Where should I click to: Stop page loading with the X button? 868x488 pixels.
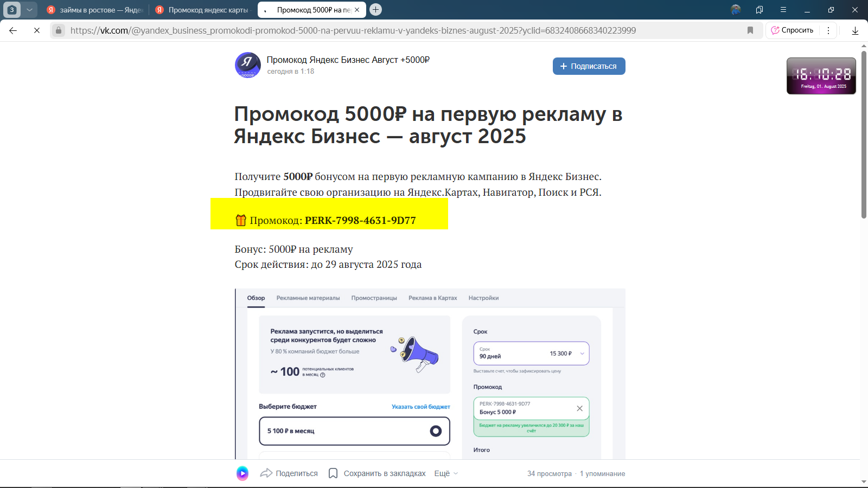[37, 30]
